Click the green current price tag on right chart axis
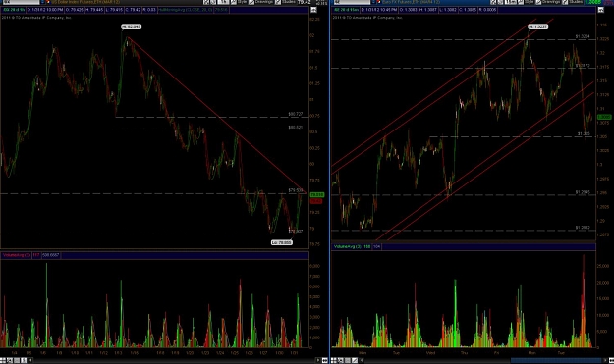This screenshot has height=364, width=614. (x=604, y=117)
